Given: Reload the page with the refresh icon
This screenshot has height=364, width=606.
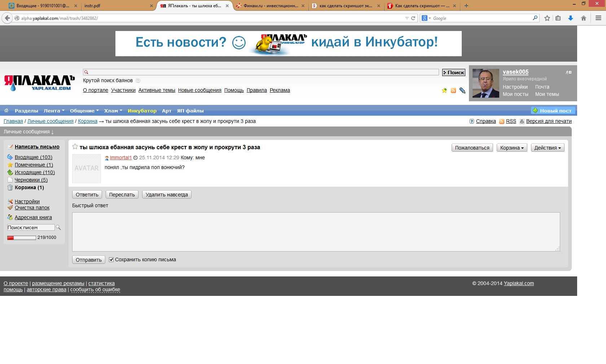Looking at the screenshot, I should click(413, 18).
